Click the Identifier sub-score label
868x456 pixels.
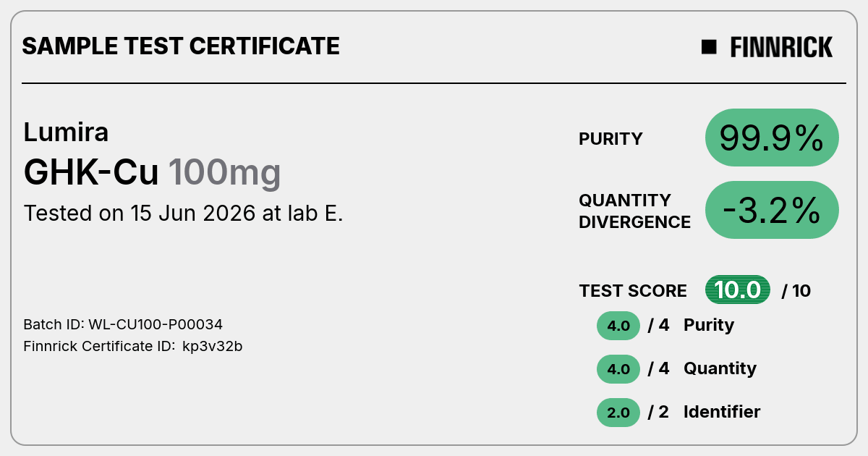(x=722, y=412)
